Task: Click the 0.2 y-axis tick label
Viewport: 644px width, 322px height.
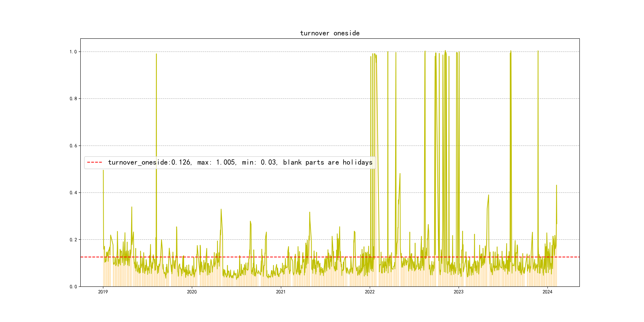Action: click(x=73, y=240)
